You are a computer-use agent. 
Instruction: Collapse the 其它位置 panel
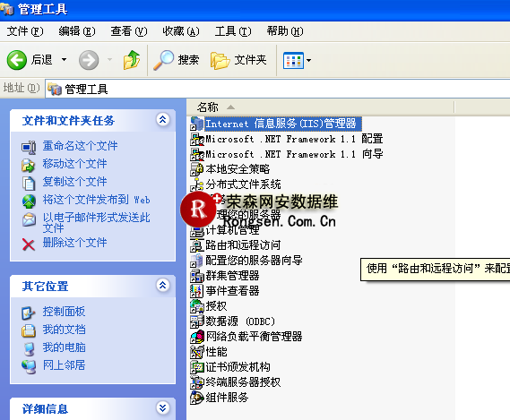pos(162,286)
